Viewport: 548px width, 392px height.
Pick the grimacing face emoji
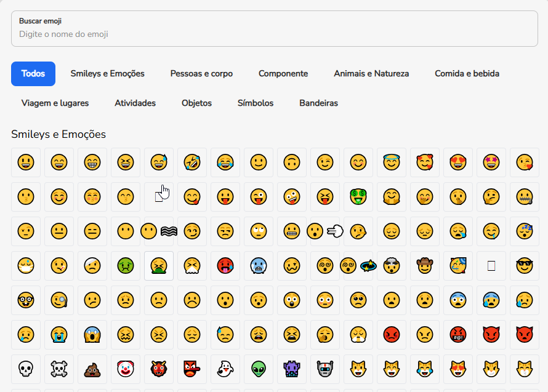[x=292, y=231]
